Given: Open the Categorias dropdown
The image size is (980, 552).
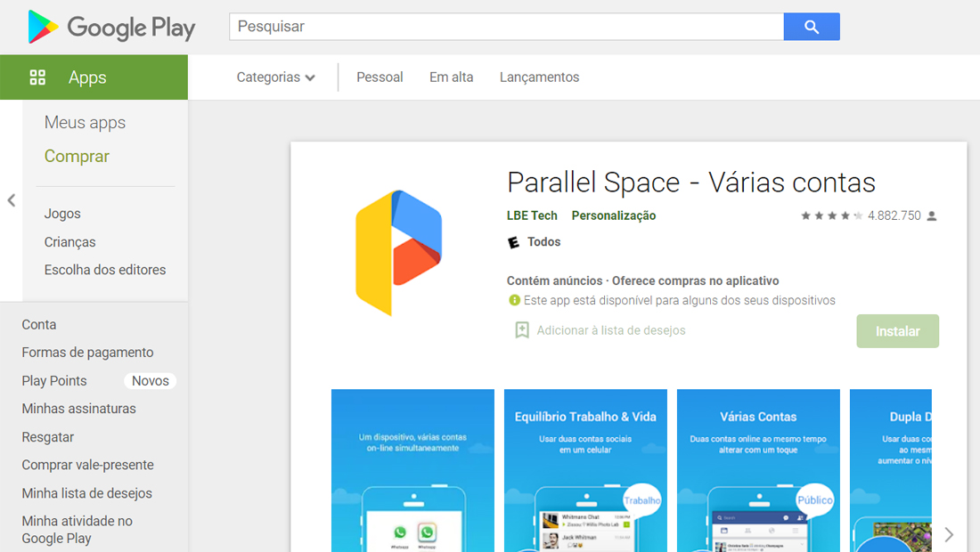Looking at the screenshot, I should [x=275, y=77].
